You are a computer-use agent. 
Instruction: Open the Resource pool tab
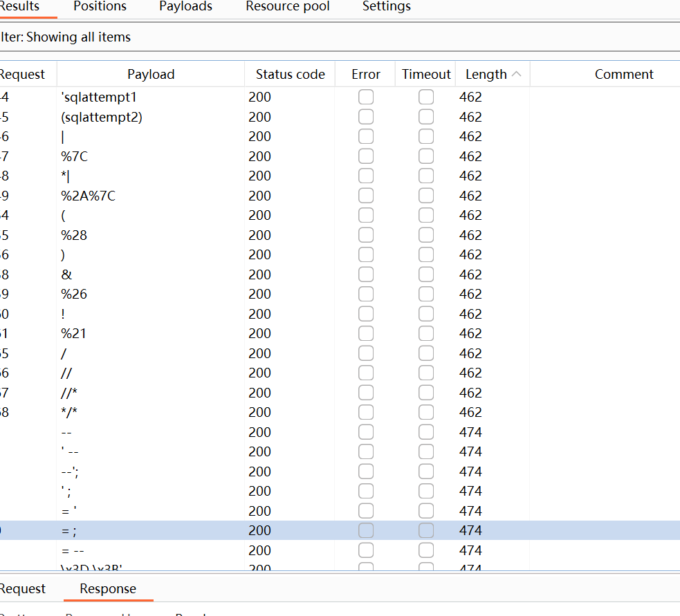click(288, 6)
